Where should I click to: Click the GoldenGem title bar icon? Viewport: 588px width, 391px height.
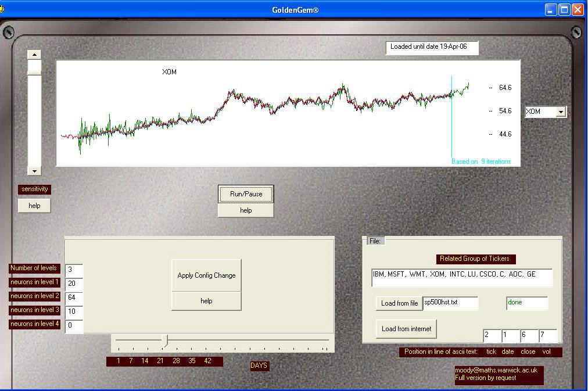2,10
